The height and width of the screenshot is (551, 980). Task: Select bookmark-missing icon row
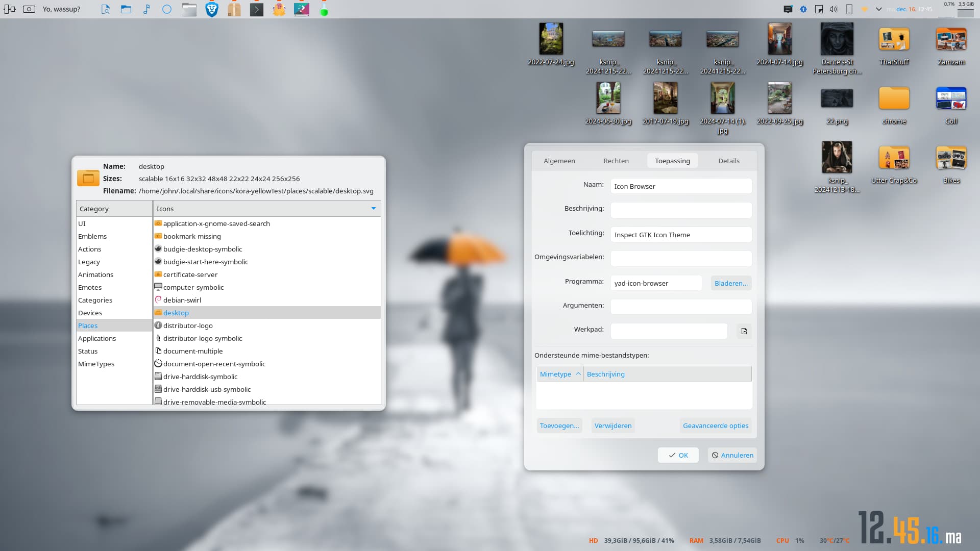point(267,236)
